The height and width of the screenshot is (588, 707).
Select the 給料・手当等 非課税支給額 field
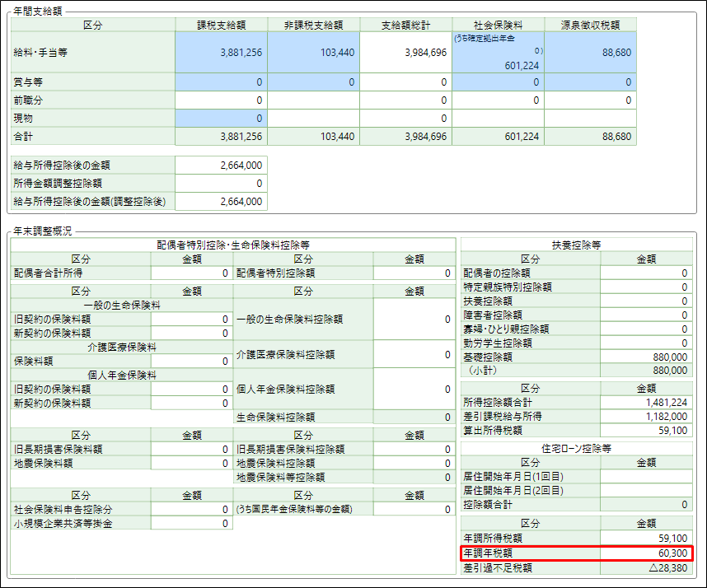pos(313,52)
